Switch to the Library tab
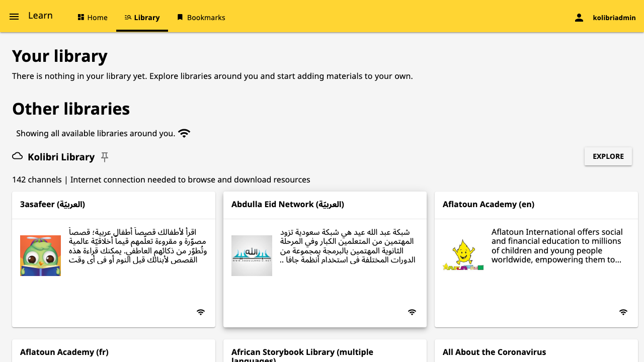 click(x=142, y=17)
